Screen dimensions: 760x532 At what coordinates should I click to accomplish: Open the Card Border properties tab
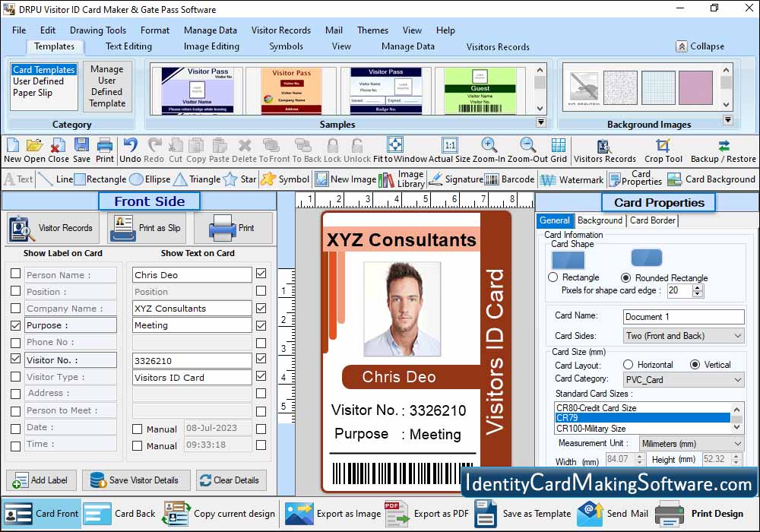(x=652, y=220)
